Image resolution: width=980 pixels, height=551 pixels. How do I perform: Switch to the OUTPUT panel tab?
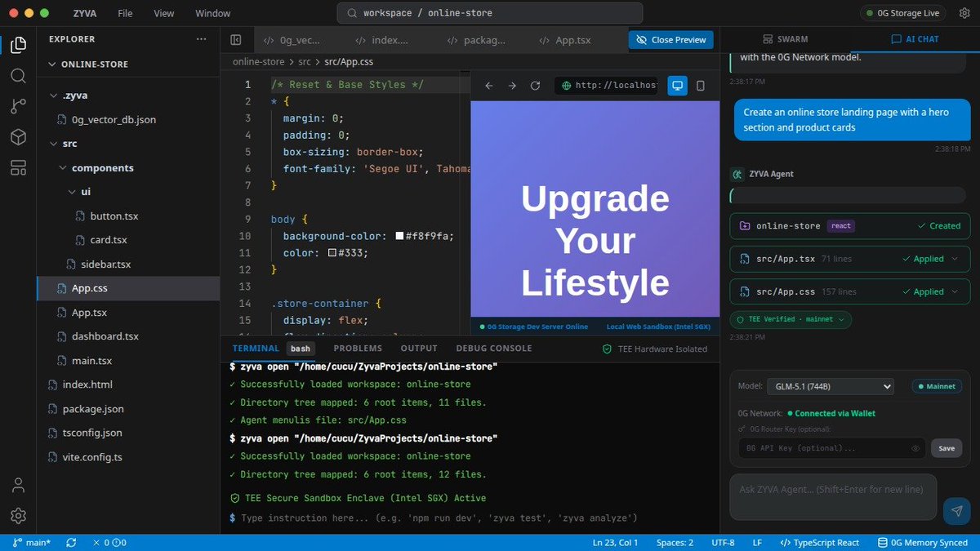[419, 349]
